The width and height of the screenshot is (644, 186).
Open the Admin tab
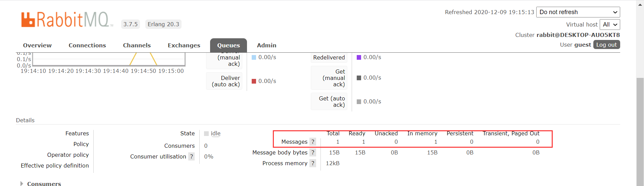point(266,45)
